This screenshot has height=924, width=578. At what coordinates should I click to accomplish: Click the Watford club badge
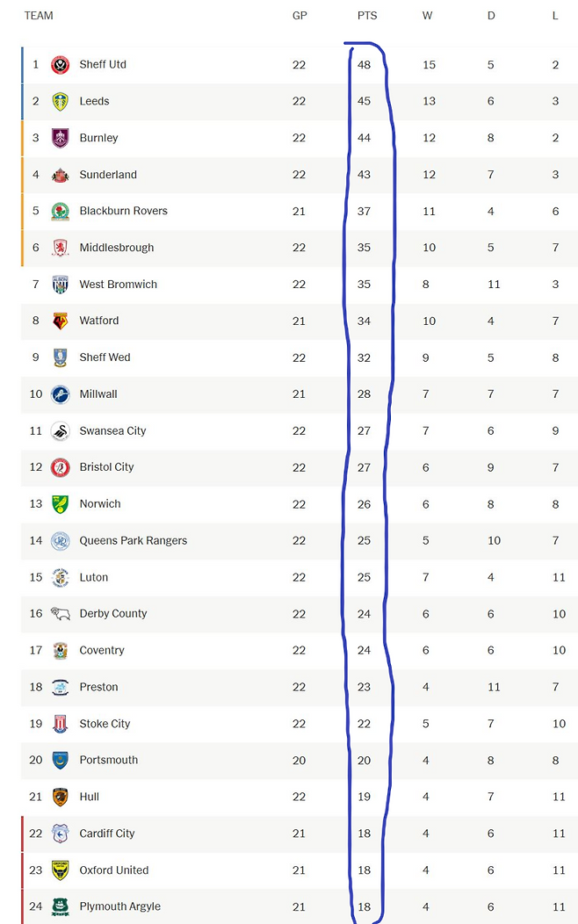pyautogui.click(x=60, y=321)
